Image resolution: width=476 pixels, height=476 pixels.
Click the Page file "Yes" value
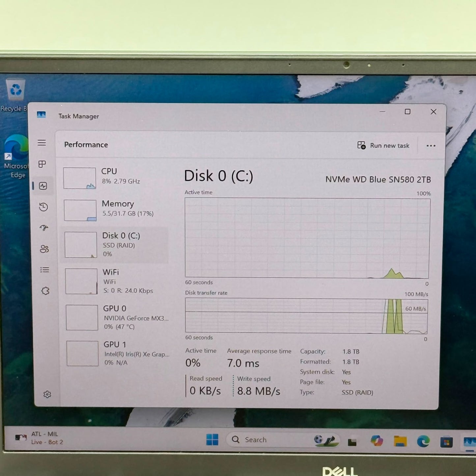point(346,382)
